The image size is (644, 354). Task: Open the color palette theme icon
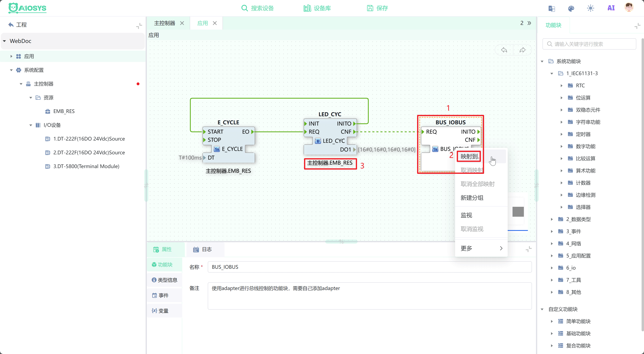click(571, 9)
